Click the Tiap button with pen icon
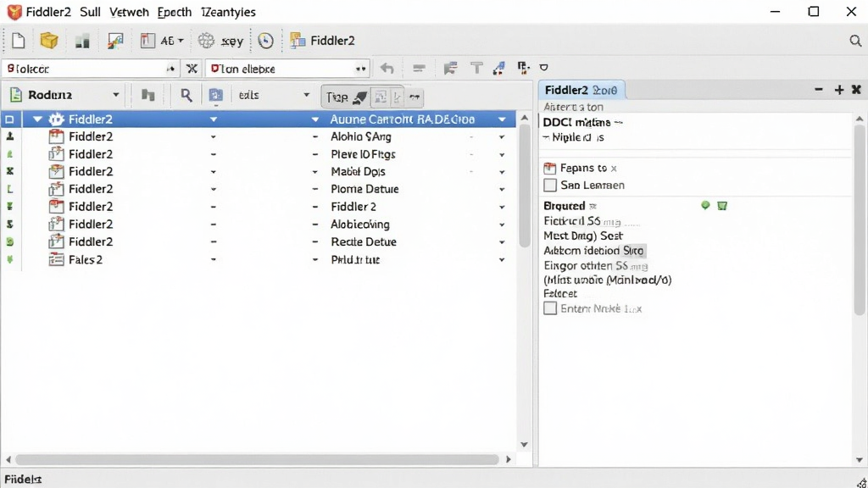 point(346,97)
